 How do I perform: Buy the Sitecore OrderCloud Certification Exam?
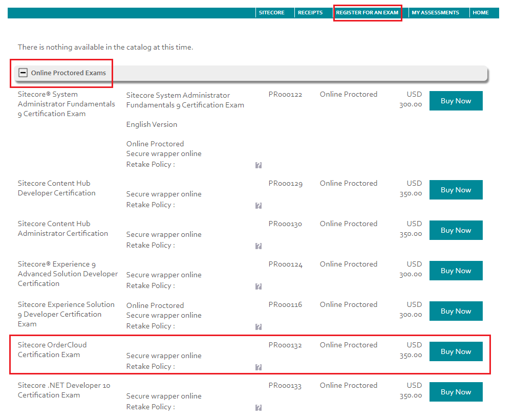click(x=456, y=351)
